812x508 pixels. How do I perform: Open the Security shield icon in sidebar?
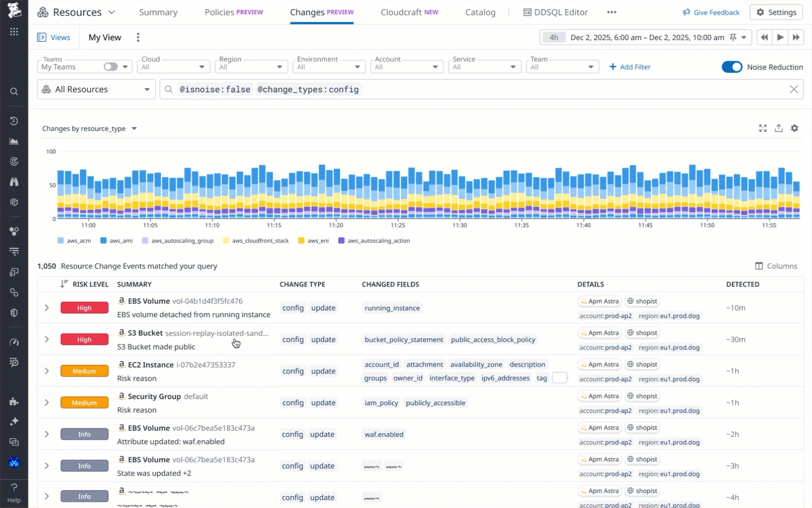(14, 313)
